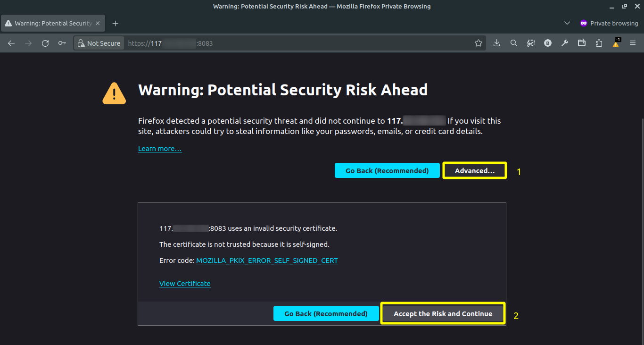The height and width of the screenshot is (345, 644).
Task: Open the MOZILLA_PKIX_ERROR_SELF_SIGNED_CERT error link
Action: pos(267,260)
